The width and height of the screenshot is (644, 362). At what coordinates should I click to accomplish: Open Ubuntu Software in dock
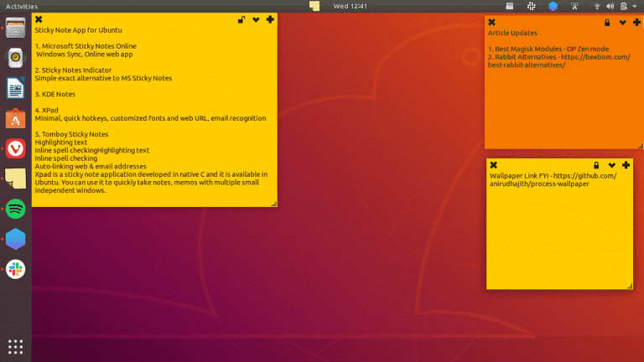[15, 118]
